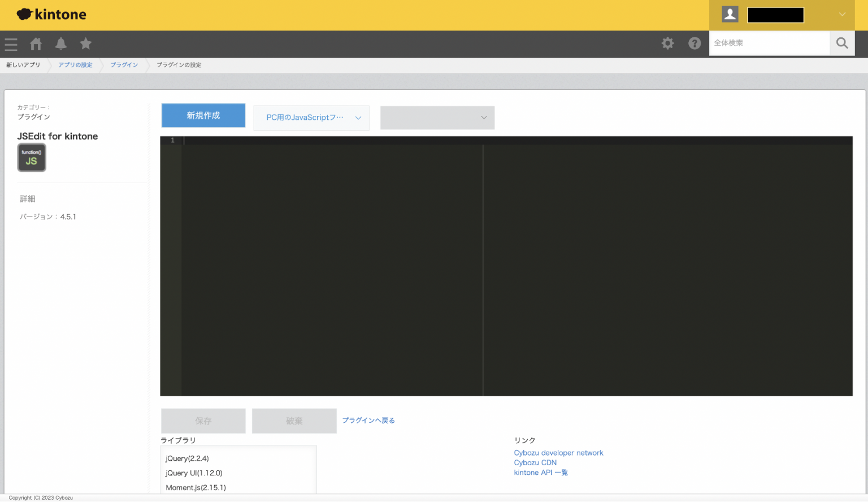Click the 新規作成 button

click(x=203, y=115)
